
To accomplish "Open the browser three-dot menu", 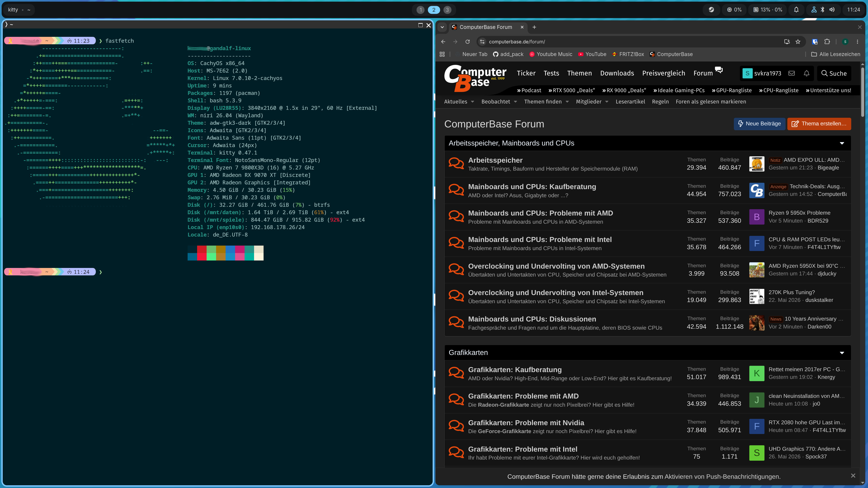I will click(x=857, y=42).
